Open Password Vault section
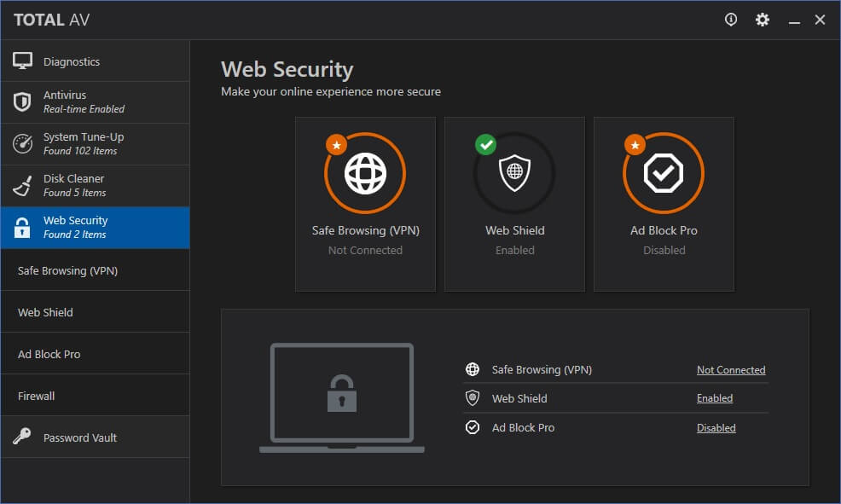The image size is (841, 504). click(95, 437)
